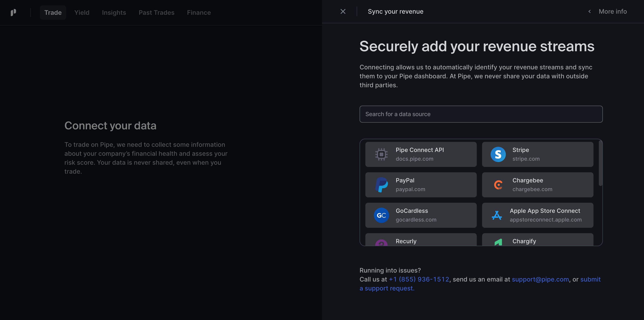Choose Pipe Connect API data source
Image resolution: width=644 pixels, height=320 pixels.
click(x=421, y=154)
